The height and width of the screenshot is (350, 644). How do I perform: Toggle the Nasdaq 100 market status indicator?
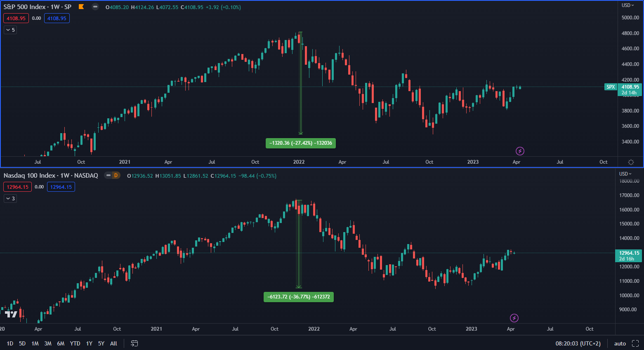coord(108,175)
